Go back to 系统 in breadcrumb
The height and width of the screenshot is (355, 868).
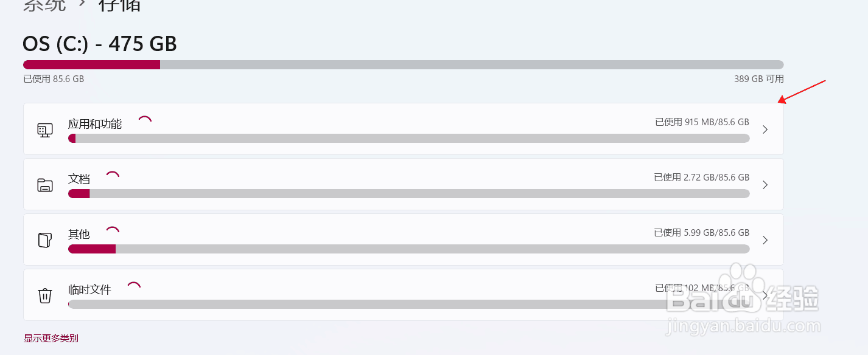point(44,5)
